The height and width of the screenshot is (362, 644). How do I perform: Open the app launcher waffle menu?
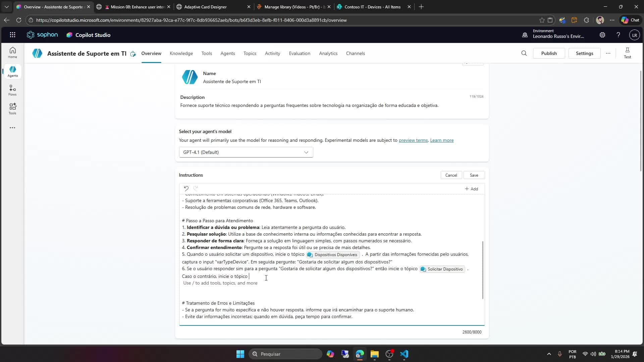pyautogui.click(x=12, y=35)
